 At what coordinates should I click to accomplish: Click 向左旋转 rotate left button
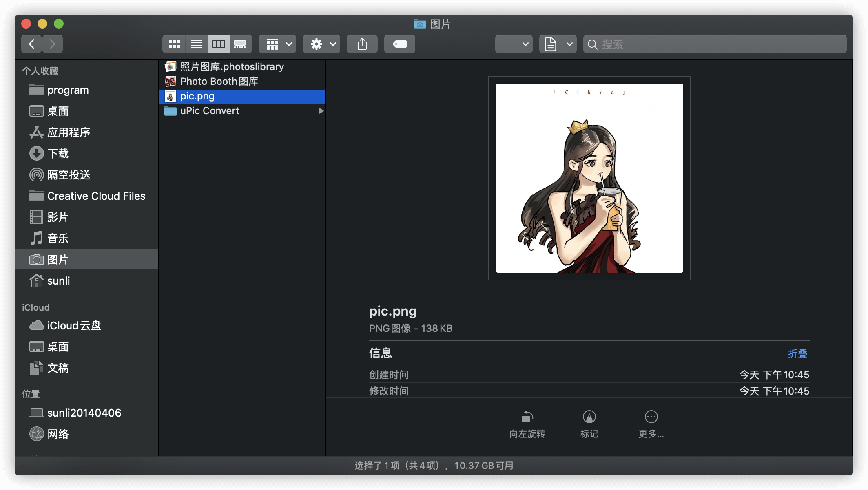coord(527,424)
